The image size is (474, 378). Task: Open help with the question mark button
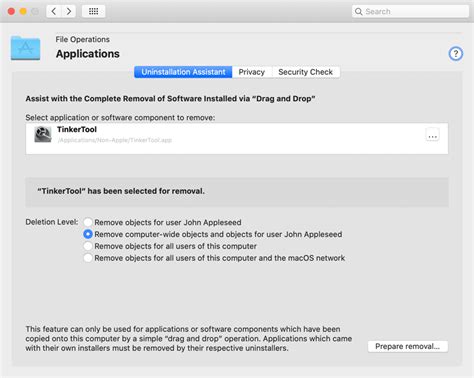(456, 54)
